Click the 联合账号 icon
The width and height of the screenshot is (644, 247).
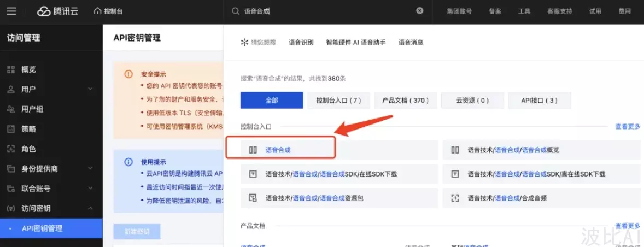pyautogui.click(x=11, y=189)
